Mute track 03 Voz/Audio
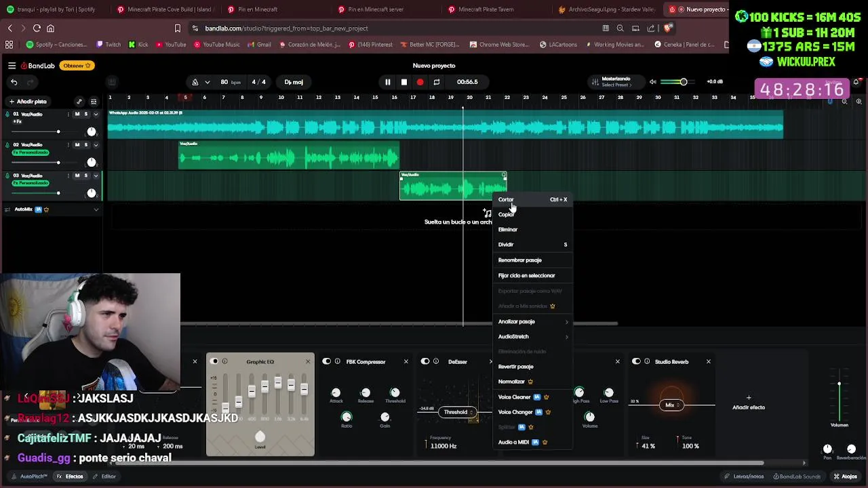The width and height of the screenshot is (868, 488). 77,176
